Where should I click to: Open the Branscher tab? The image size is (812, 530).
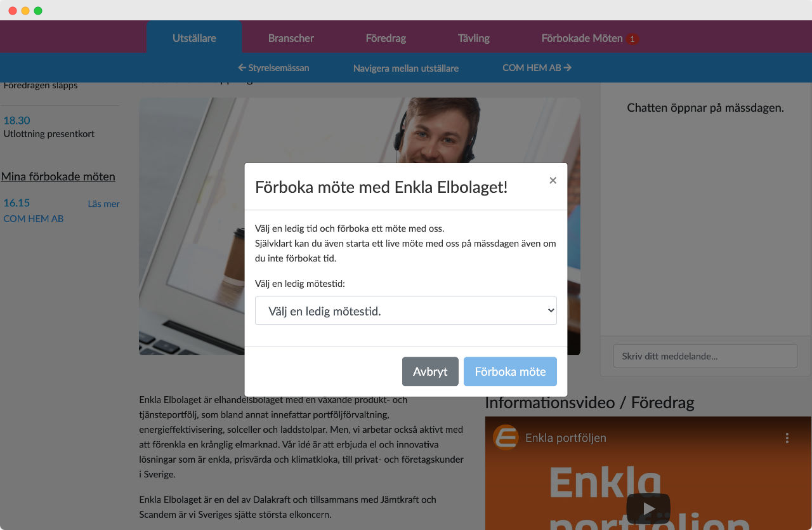291,38
